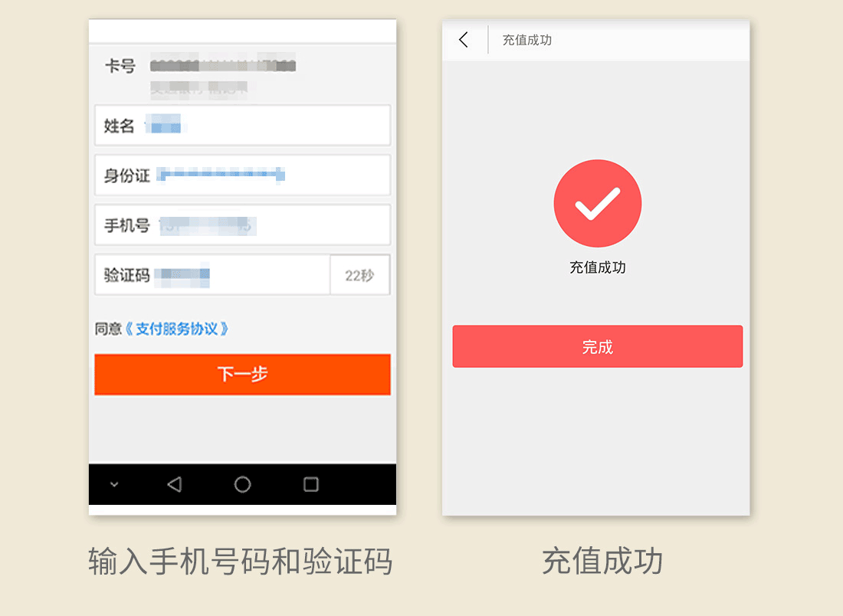Tap the Android home circle icon
Image resolution: width=843 pixels, height=616 pixels.
[242, 484]
